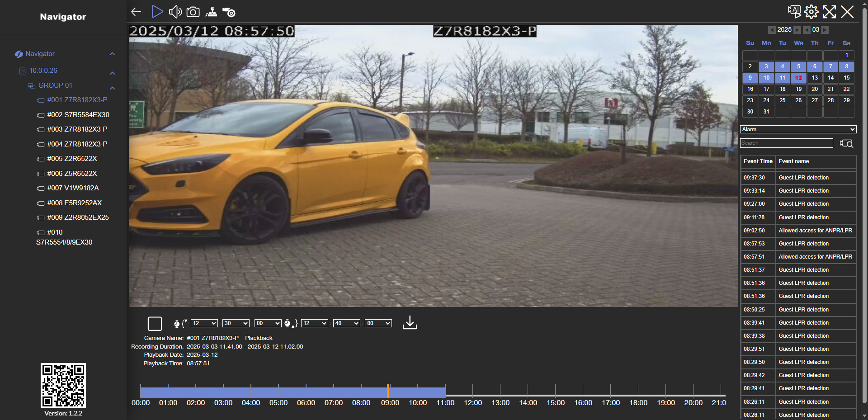
Task: Open the end minute dropdown showing 40
Action: coord(346,323)
